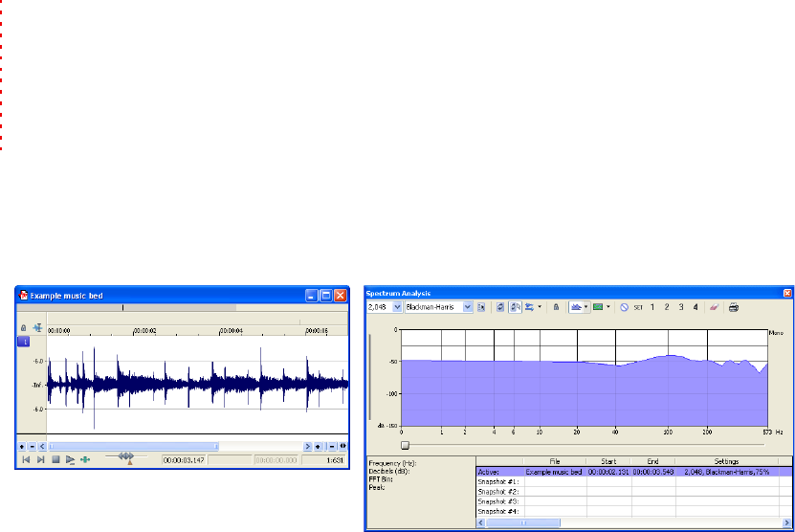Screen dimensions: 795x532
Task: Click the 00:00:02 mark on the time ruler
Action: pyautogui.click(x=144, y=331)
